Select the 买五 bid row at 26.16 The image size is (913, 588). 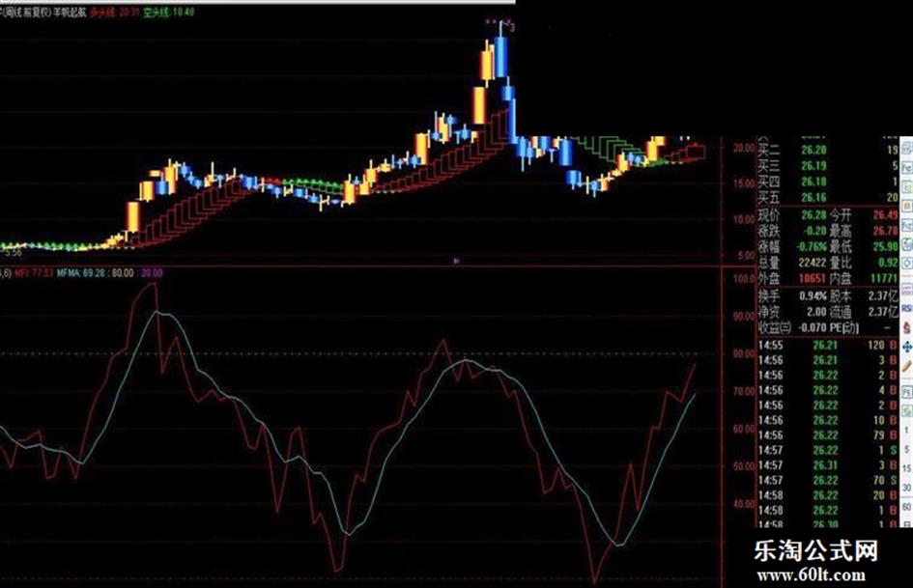point(828,197)
